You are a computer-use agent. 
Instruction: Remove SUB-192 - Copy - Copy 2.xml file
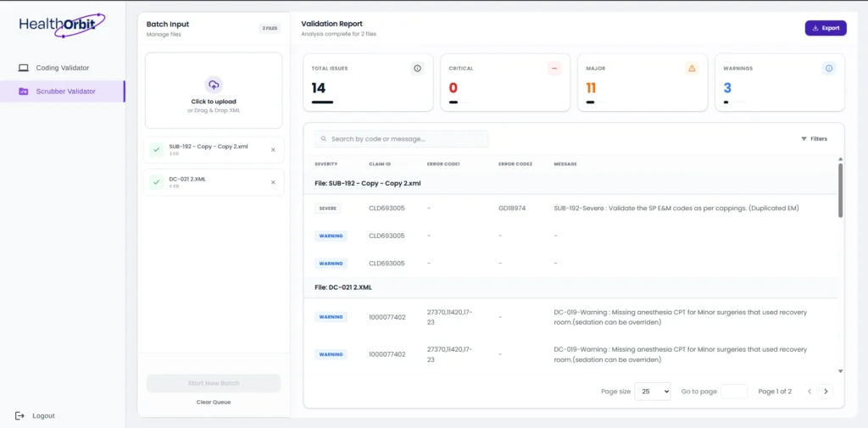coord(273,149)
